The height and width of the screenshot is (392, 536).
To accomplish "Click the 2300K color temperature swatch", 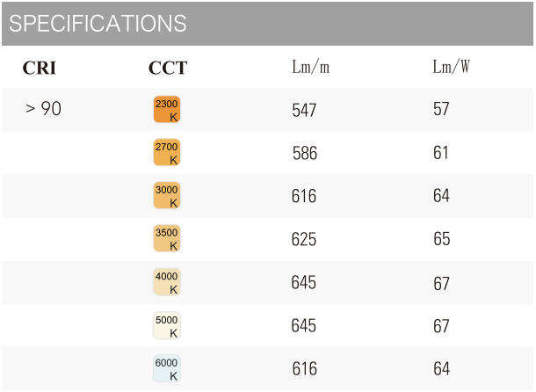I will 167,109.
